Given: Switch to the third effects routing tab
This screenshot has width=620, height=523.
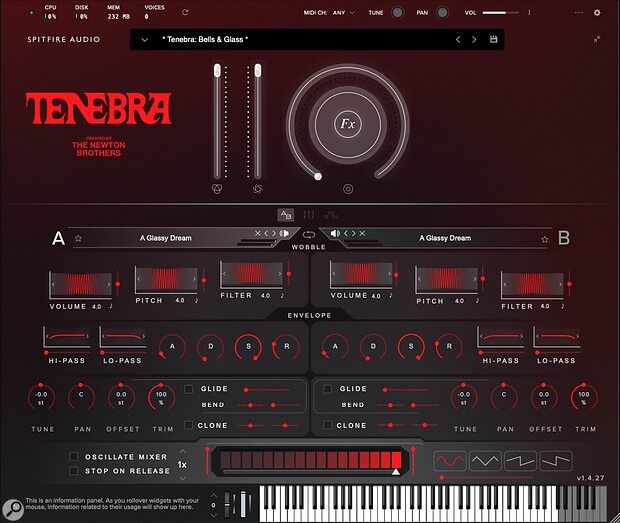Looking at the screenshot, I should 331,215.
